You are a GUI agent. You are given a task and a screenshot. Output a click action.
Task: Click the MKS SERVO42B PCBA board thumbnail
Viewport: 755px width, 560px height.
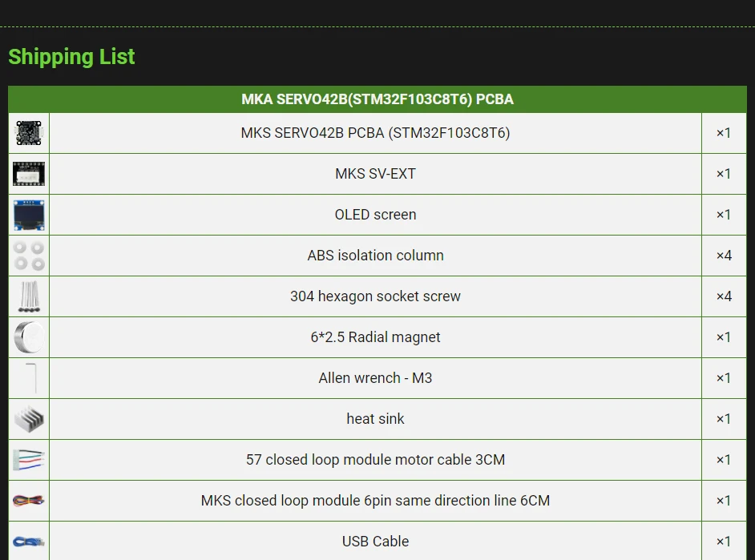tap(29, 133)
